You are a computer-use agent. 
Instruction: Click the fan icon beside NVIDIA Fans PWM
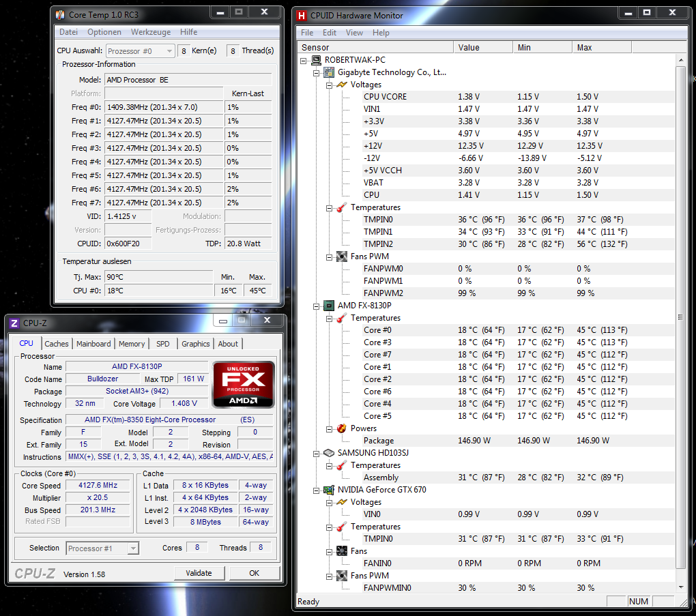pyautogui.click(x=342, y=576)
